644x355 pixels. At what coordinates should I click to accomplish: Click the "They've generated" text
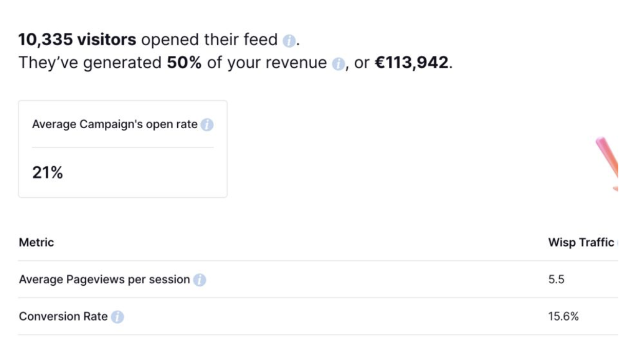(x=90, y=63)
